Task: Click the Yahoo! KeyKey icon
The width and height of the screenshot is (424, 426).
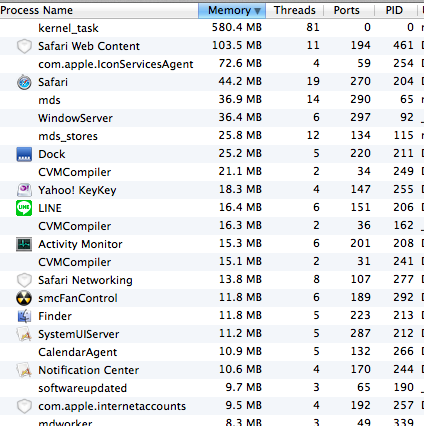Action: [x=24, y=190]
